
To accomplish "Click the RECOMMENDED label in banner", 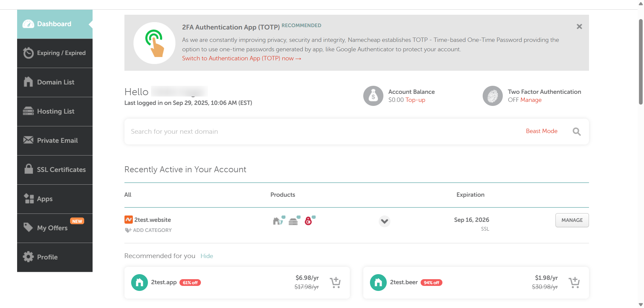I will (301, 25).
